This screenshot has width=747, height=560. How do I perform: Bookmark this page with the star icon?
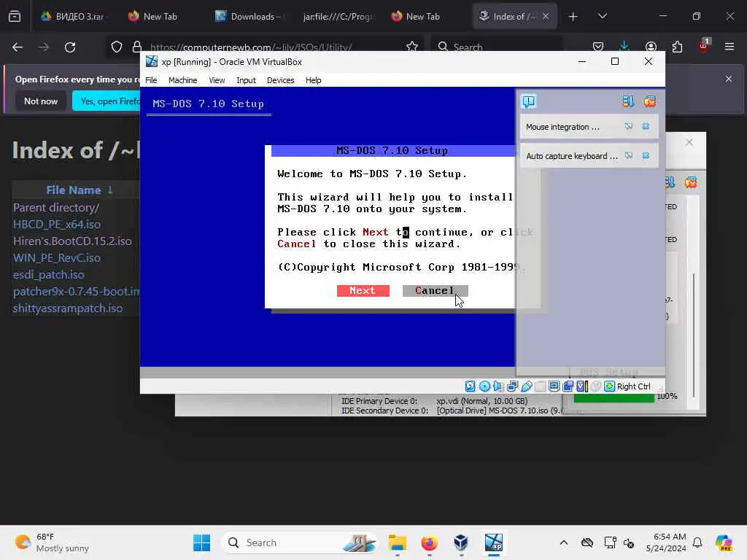pos(412,47)
